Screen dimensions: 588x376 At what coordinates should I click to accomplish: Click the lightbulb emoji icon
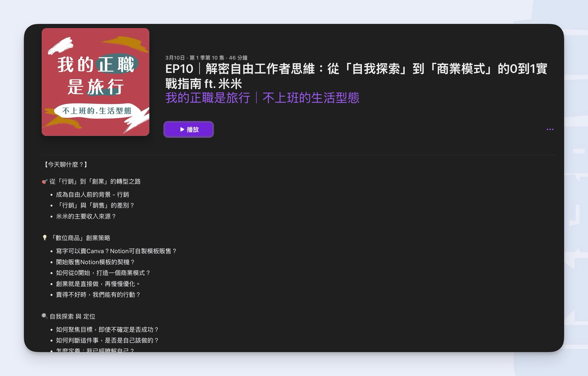(45, 238)
